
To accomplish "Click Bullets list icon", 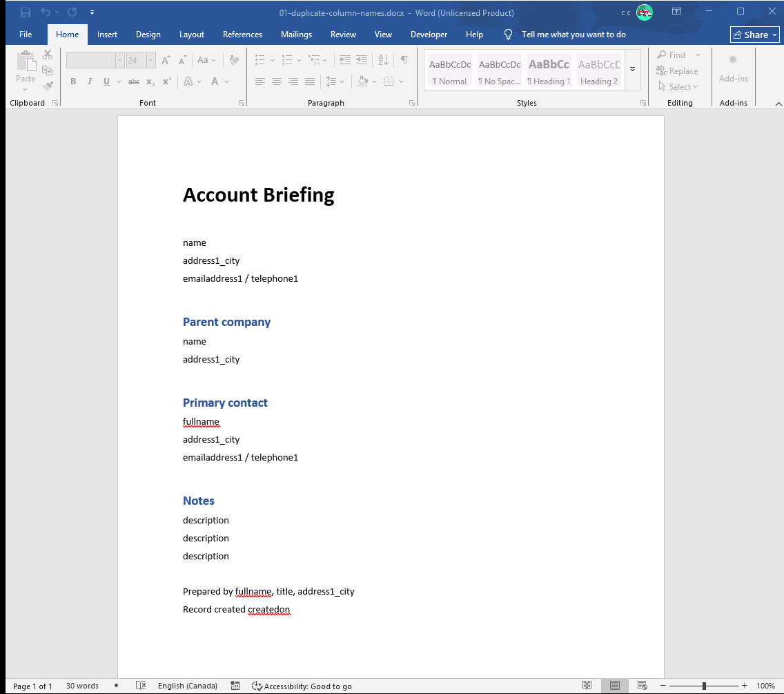I will point(259,61).
